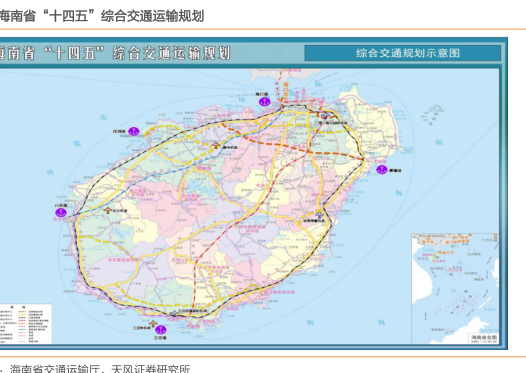The width and height of the screenshot is (526, 373).
Task: Click the Qionghai Boao airport plane icon
Action: [x=319, y=214]
